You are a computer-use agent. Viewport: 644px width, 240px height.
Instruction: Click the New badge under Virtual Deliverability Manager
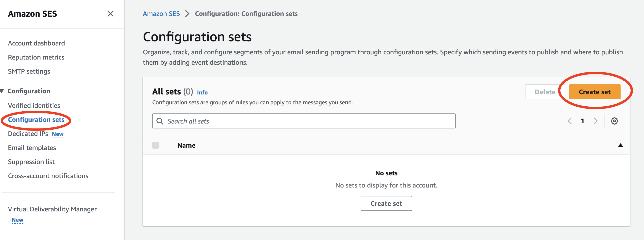click(x=17, y=219)
